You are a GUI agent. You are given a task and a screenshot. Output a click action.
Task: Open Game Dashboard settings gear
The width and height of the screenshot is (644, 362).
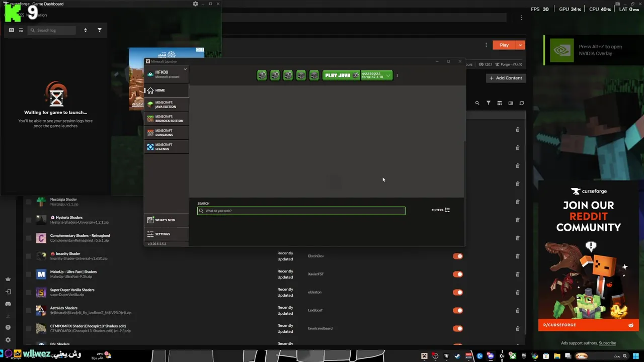tap(195, 4)
